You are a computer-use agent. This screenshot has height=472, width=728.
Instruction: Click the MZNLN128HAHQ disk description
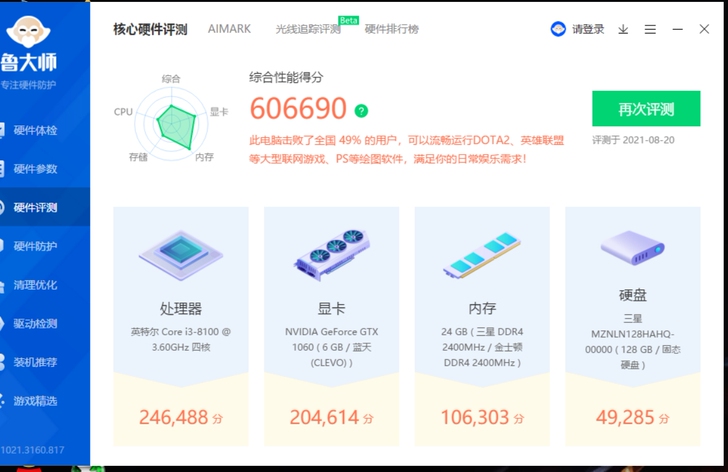click(632, 342)
